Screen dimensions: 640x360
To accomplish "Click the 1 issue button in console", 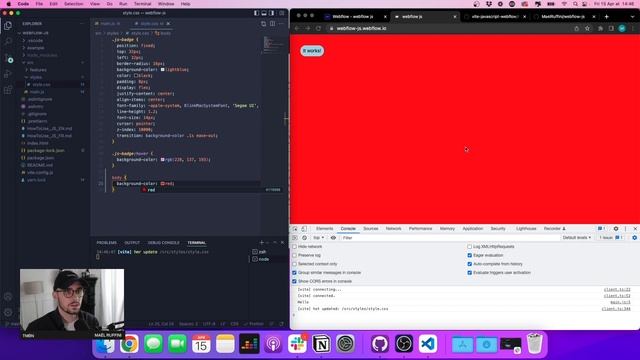I will click(610, 238).
